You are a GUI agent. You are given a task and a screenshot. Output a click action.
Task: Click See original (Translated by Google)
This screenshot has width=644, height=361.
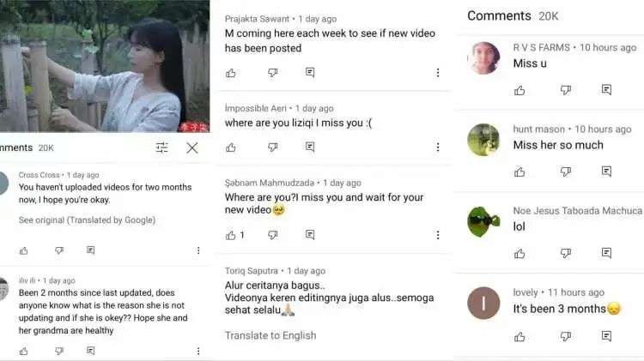click(87, 220)
